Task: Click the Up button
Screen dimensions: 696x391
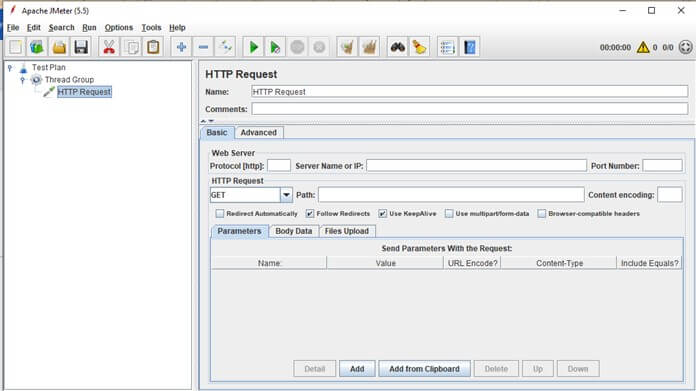Action: tap(538, 369)
